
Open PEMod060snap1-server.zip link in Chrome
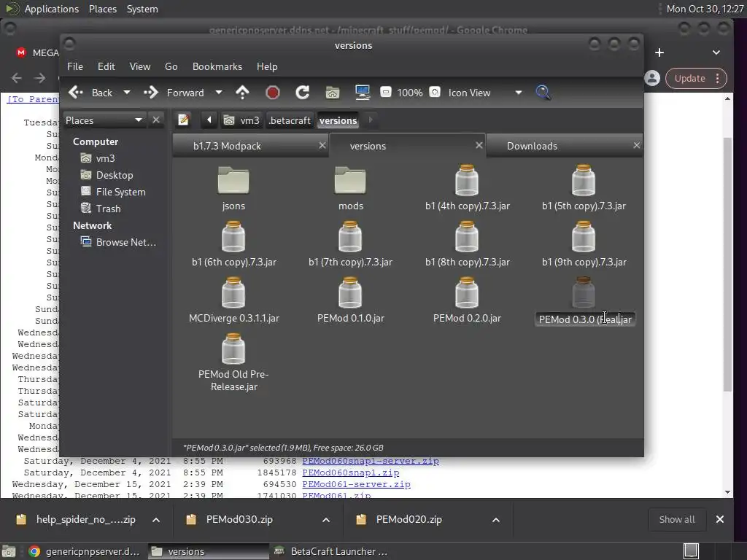pos(371,461)
